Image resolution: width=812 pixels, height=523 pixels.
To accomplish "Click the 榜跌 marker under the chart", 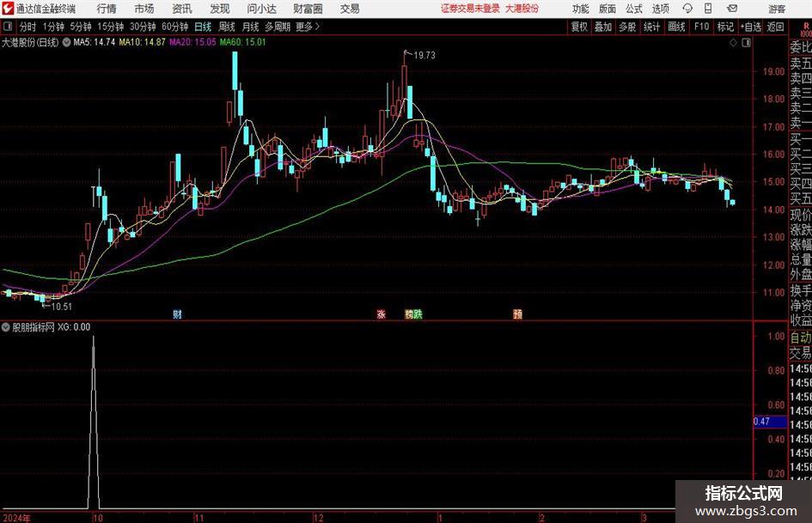I will pyautogui.click(x=413, y=313).
